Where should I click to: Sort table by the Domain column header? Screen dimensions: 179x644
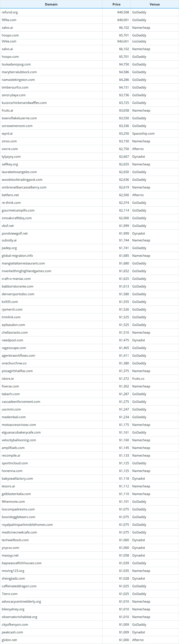coord(51,4)
